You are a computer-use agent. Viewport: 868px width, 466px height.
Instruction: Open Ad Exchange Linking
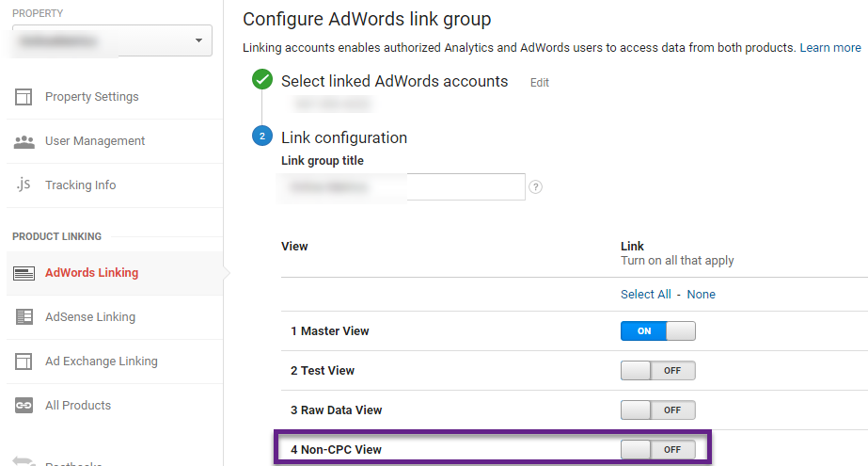[x=102, y=362]
